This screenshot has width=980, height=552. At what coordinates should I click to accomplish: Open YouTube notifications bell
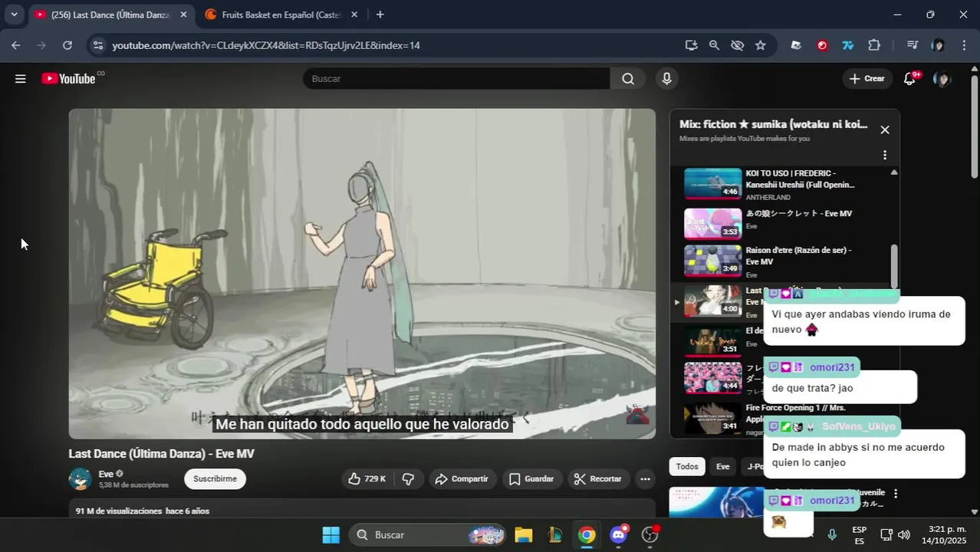pos(910,78)
